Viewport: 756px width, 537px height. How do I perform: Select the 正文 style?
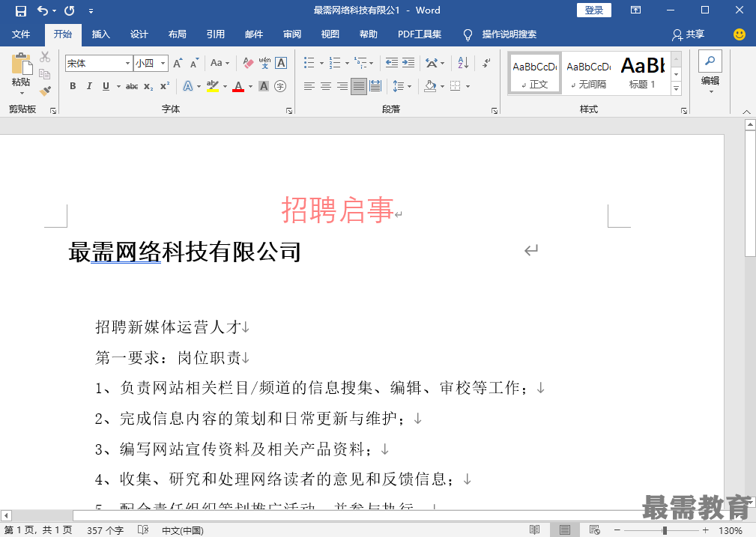click(535, 73)
